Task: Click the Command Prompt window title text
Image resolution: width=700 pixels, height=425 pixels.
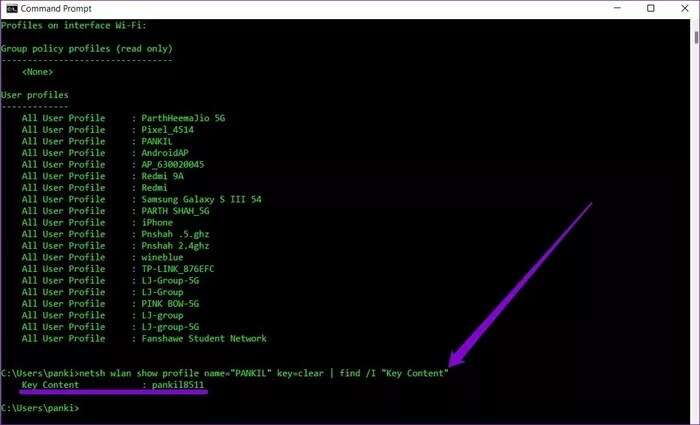Action: click(56, 8)
